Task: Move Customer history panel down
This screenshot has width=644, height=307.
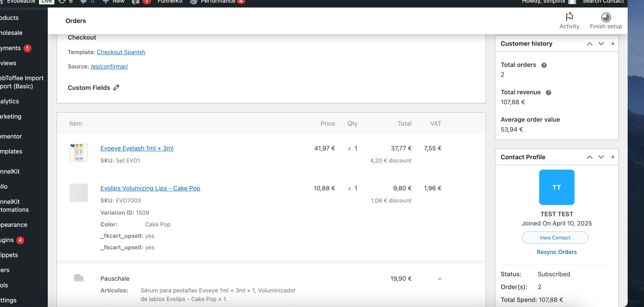Action: tap(601, 44)
